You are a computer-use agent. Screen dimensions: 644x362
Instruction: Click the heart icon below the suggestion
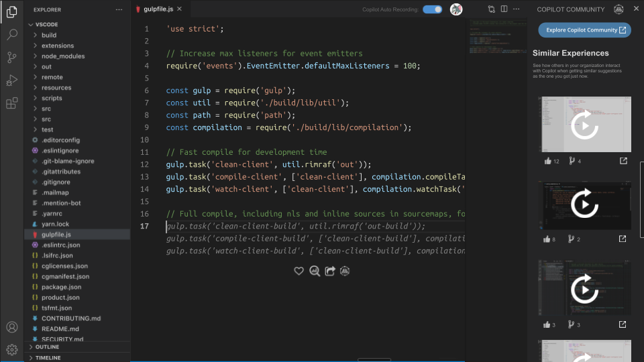click(299, 271)
